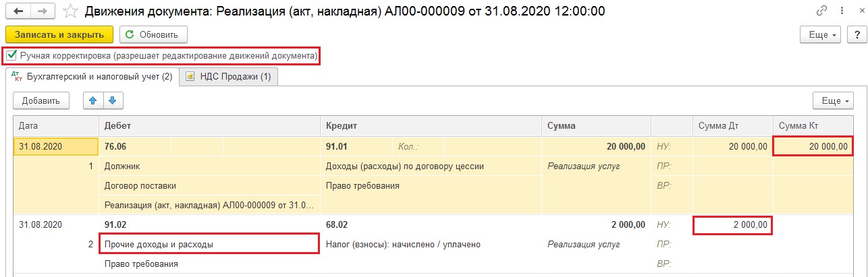Click the Сумма Дт 2 000,00 cell
The width and height of the screenshot is (868, 277).
point(733,225)
